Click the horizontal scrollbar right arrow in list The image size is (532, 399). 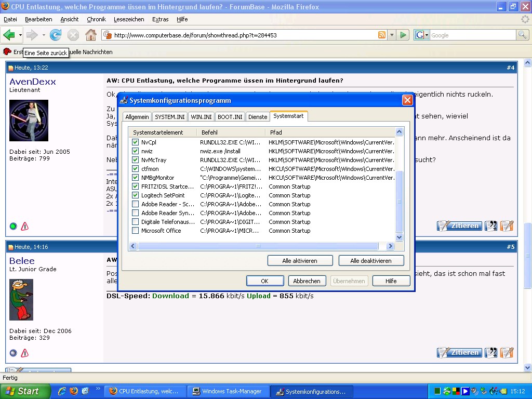tap(390, 246)
